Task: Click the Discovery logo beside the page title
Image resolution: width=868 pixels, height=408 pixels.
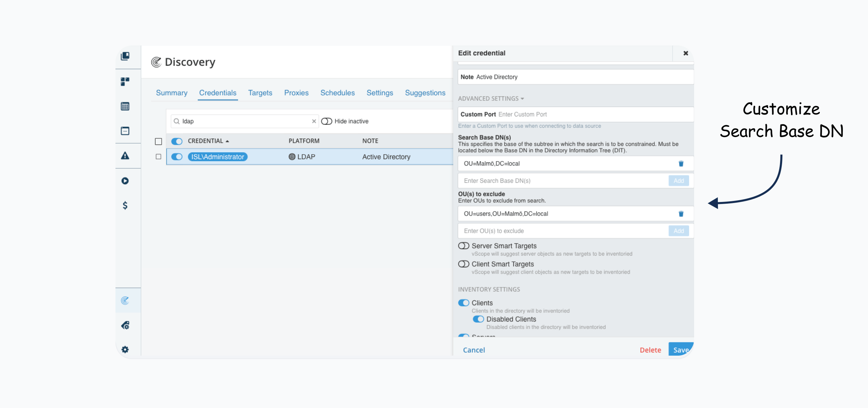Action: pos(156,62)
